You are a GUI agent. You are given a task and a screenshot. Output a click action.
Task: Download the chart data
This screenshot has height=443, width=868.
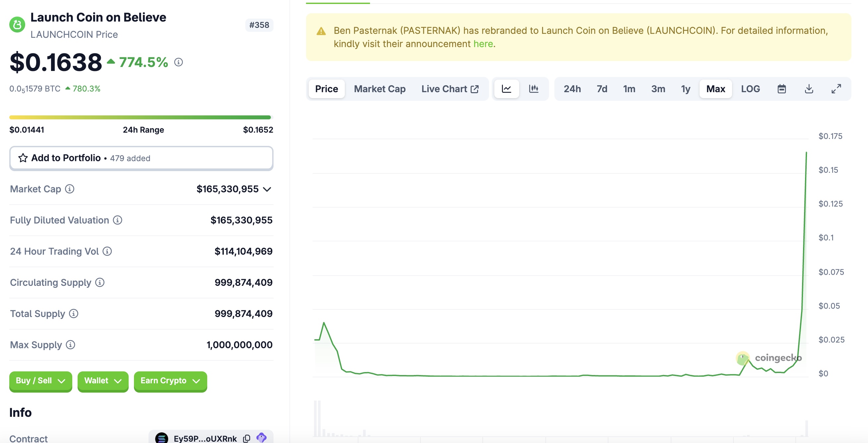click(x=809, y=89)
